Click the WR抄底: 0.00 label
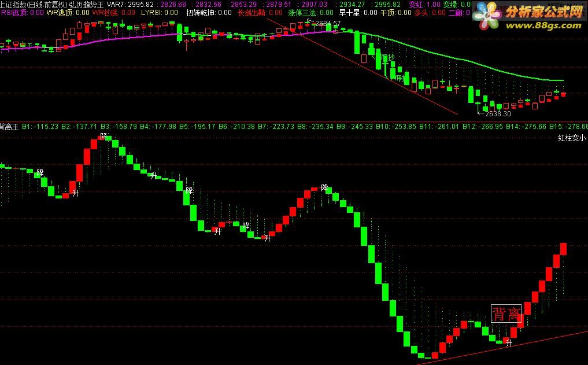Screen dimensions: 588x365 point(114,13)
